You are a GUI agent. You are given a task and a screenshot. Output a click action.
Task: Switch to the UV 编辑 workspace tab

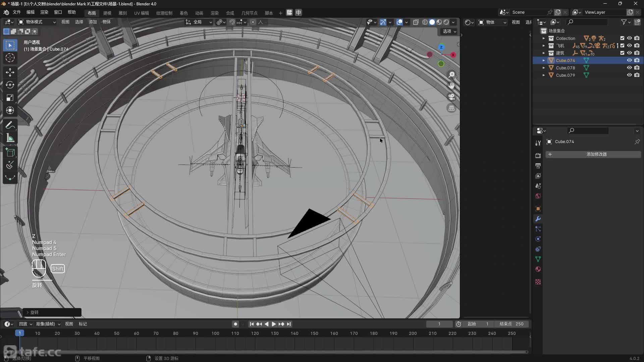142,13
